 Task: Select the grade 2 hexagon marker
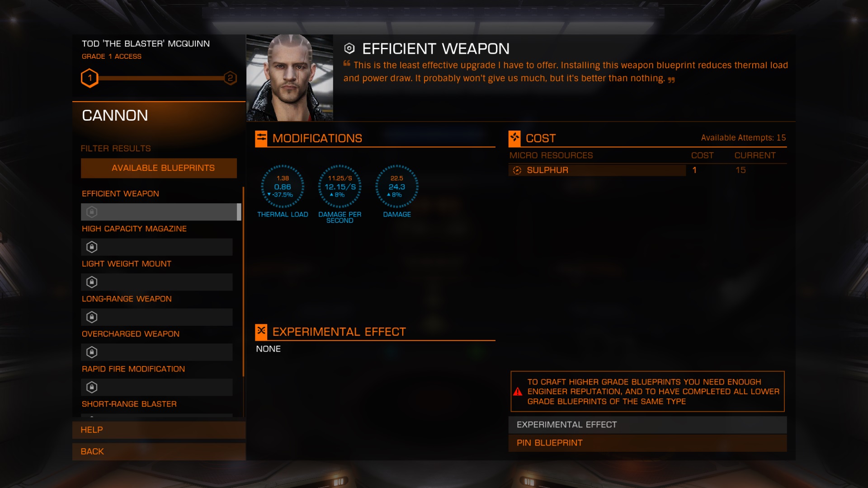click(230, 78)
